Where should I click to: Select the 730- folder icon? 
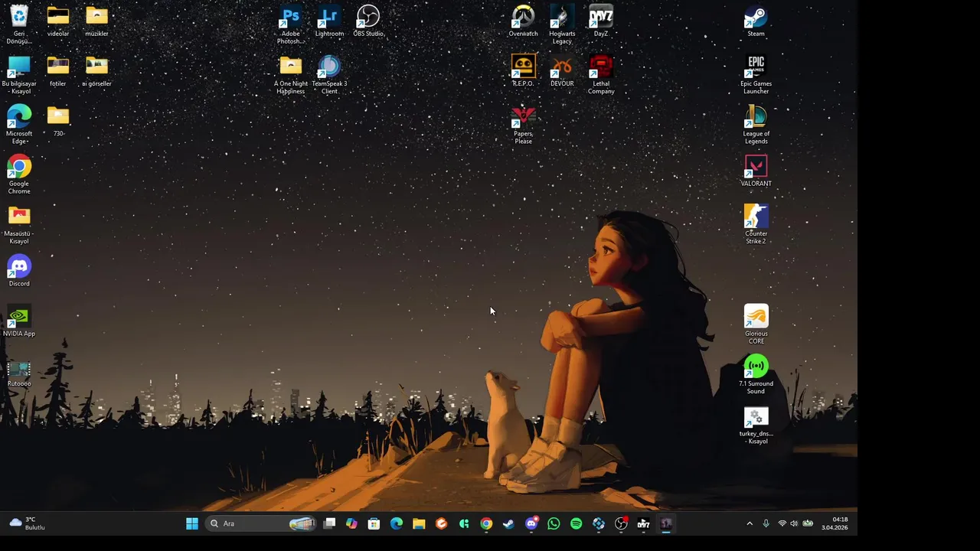tap(58, 121)
